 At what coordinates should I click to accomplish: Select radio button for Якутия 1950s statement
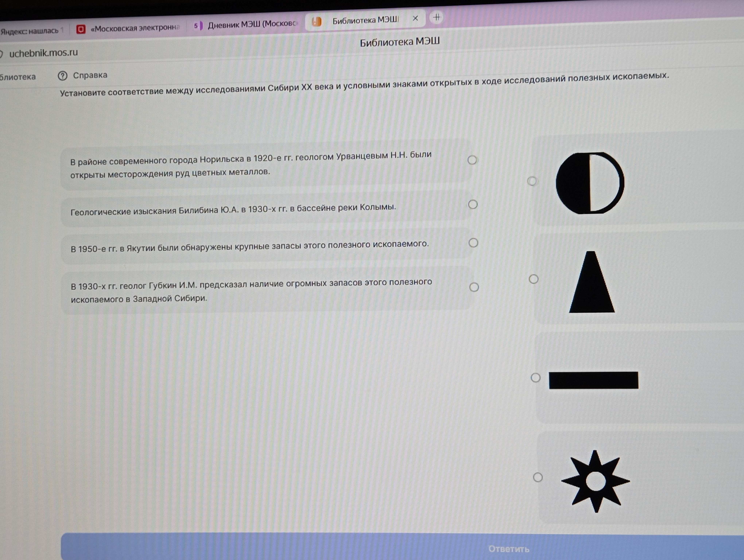pyautogui.click(x=473, y=243)
